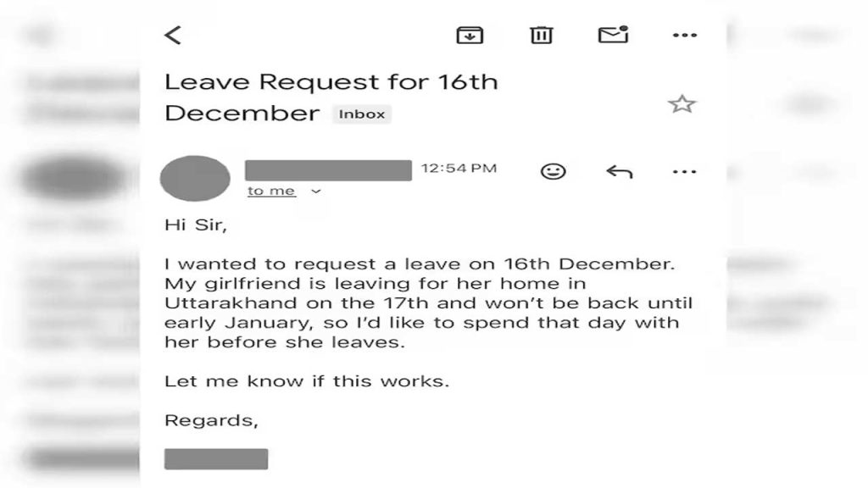Screen dimensions: 868x488
Task: Delete the email with the trash icon
Action: coord(540,35)
